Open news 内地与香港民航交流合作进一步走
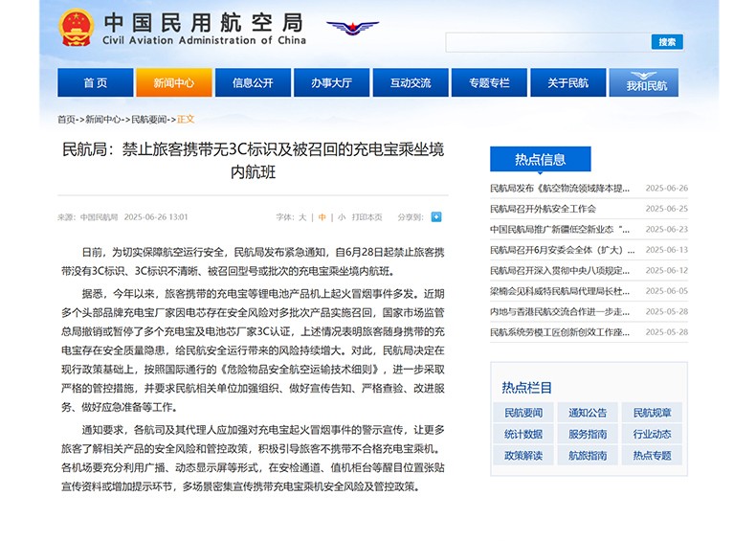 (x=560, y=312)
